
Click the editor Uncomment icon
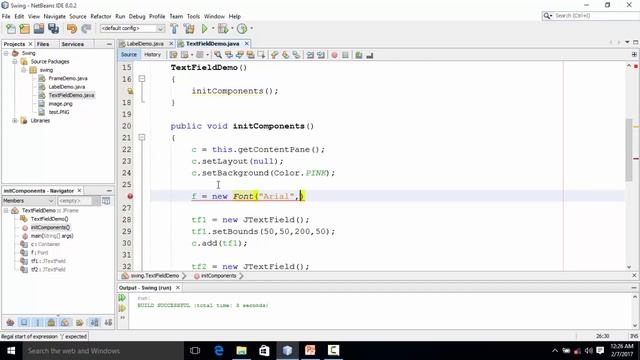point(370,55)
